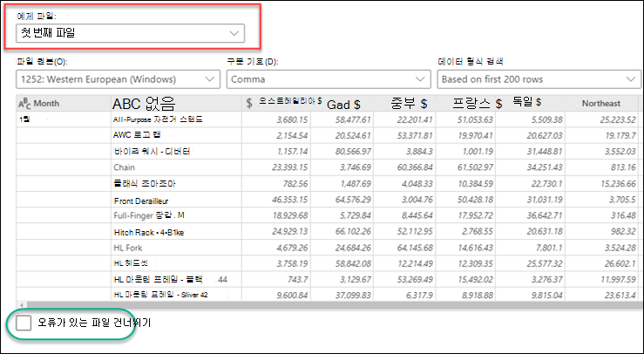Click the value 22,201.41 cell

[404, 119]
